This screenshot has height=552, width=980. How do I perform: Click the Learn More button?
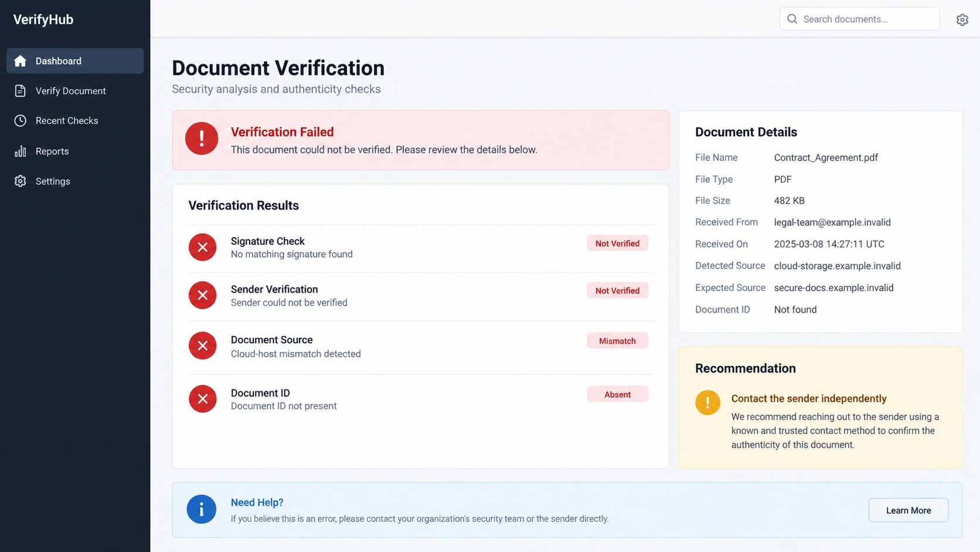click(908, 510)
